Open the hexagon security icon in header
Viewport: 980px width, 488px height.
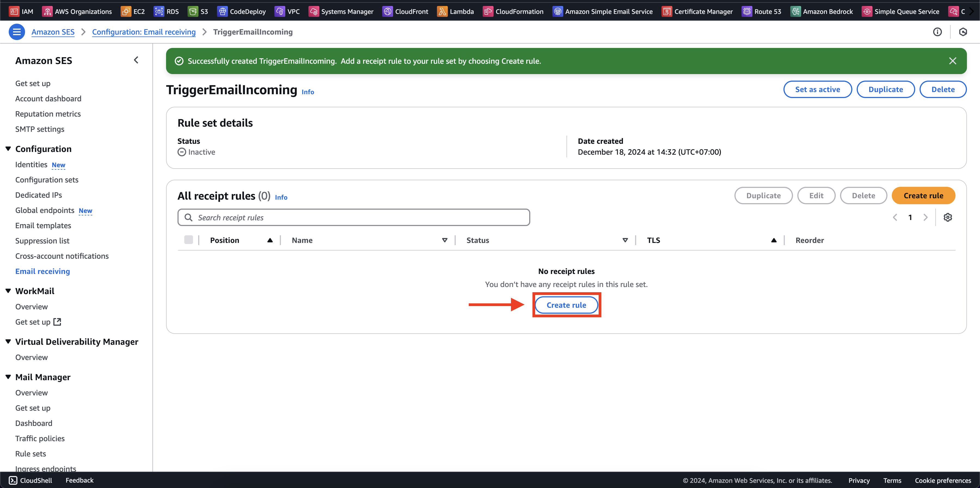963,32
